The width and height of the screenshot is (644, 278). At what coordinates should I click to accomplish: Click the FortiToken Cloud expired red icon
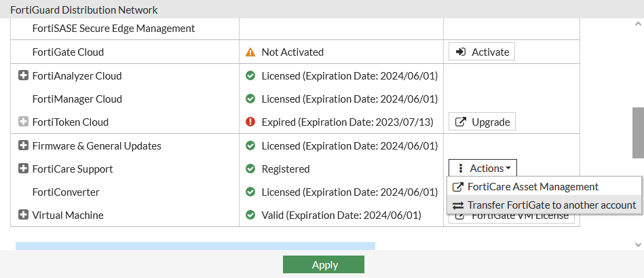(250, 122)
